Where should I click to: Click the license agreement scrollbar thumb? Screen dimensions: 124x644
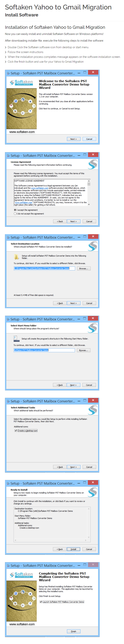(x=89, y=184)
